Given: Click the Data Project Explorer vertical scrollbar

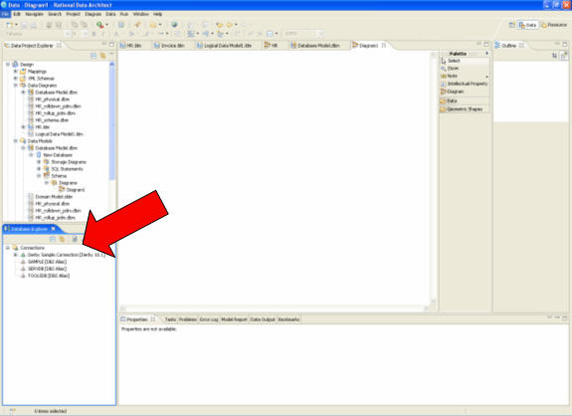Looking at the screenshot, I should (112, 140).
